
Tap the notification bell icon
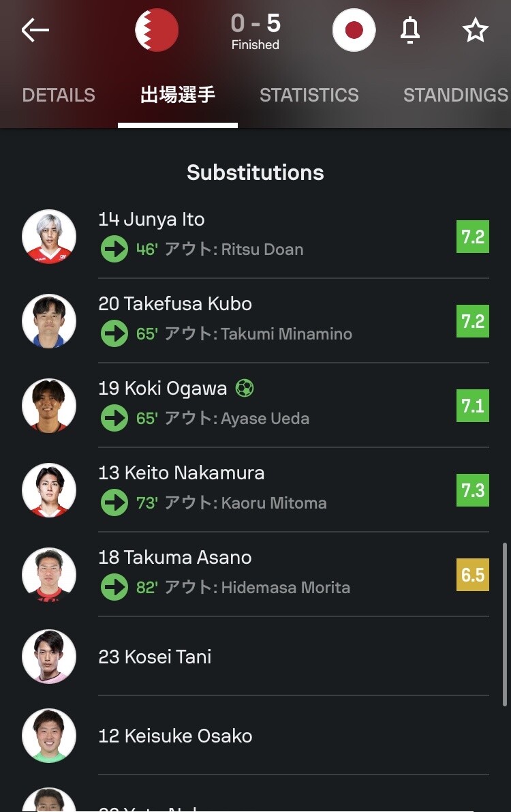410,30
